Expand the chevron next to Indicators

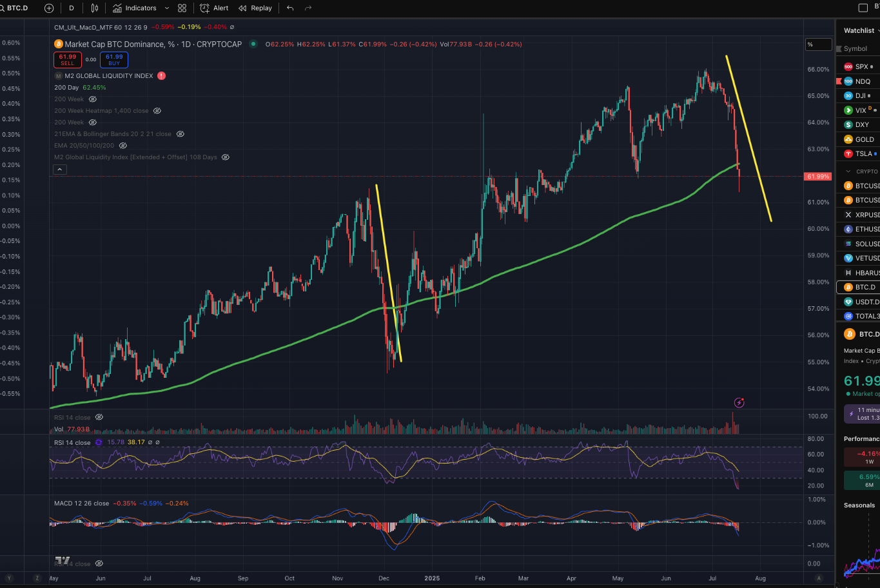point(167,8)
